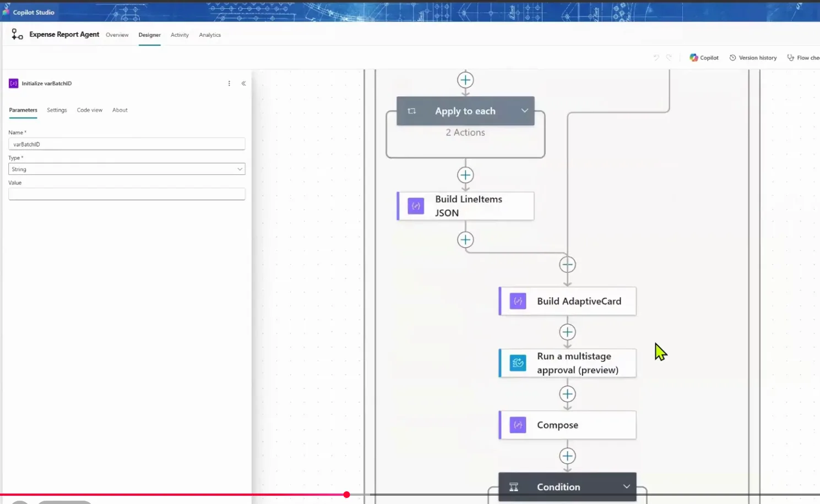Click the undo arrow in the toolbar
820x504 pixels.
tap(656, 57)
